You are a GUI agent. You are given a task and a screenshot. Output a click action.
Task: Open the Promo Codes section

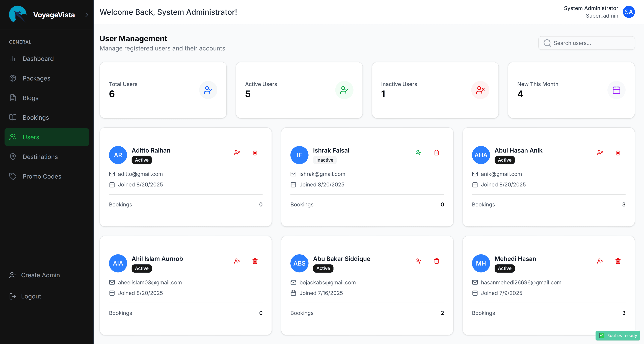point(42,176)
